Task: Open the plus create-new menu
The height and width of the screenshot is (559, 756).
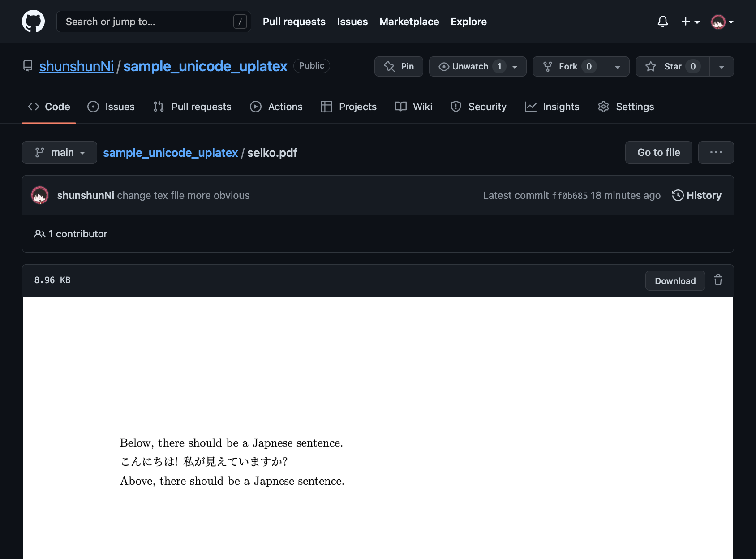Action: tap(690, 21)
